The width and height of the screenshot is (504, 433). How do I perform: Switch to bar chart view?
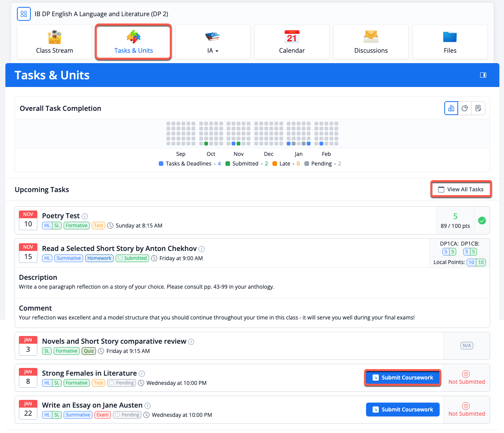click(451, 109)
